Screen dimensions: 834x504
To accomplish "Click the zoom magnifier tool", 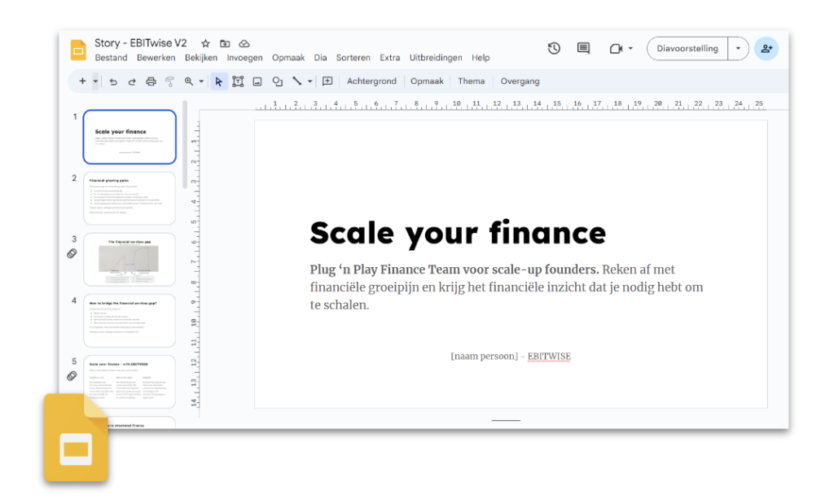I will (189, 81).
